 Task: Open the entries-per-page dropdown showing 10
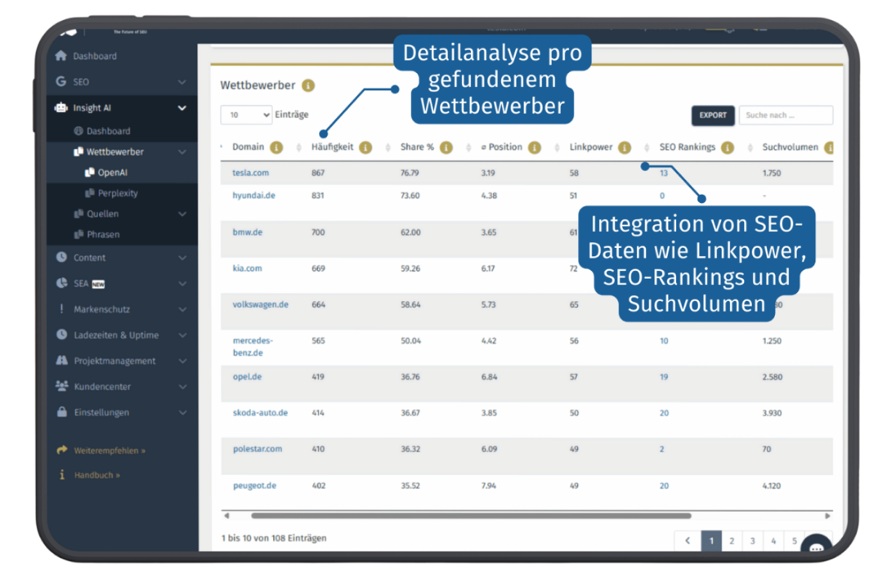click(246, 115)
